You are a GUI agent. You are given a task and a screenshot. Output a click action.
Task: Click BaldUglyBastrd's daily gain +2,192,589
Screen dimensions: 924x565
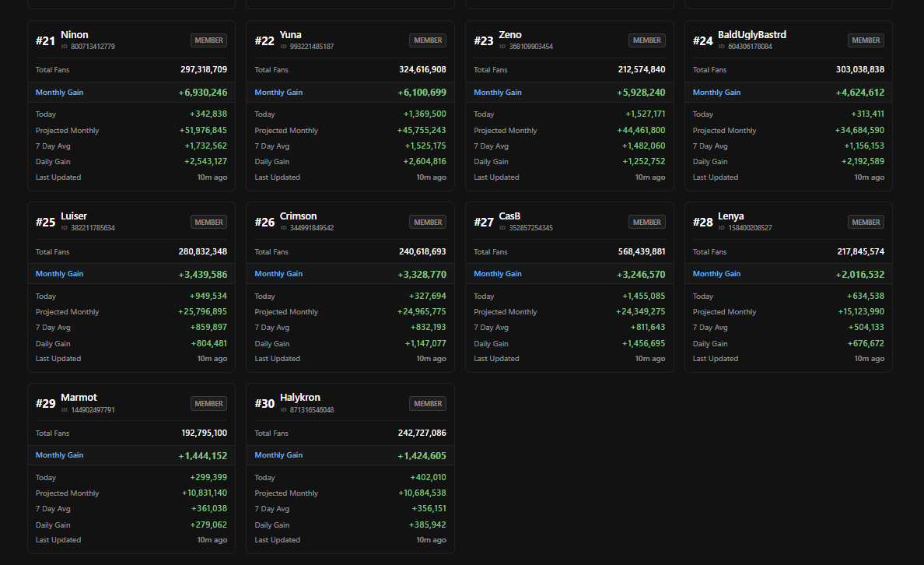coord(863,161)
